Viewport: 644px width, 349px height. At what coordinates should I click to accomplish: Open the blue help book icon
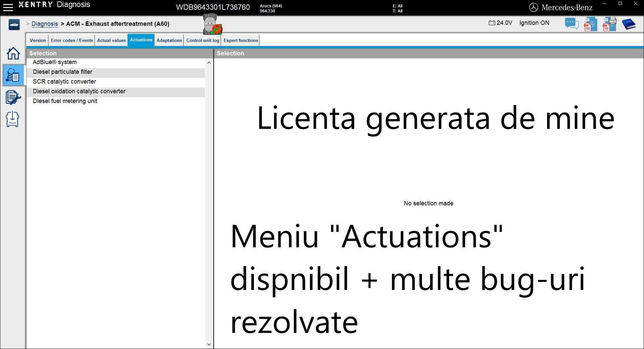629,24
